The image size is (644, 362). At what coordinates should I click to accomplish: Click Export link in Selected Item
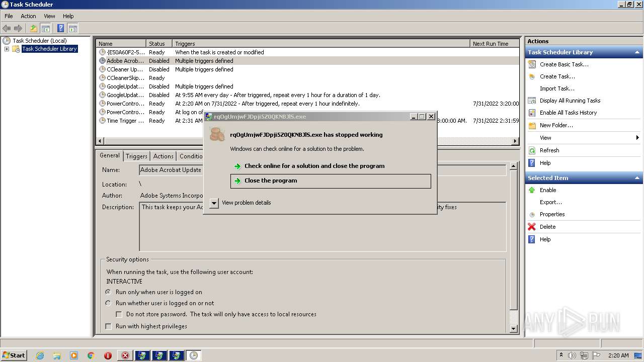551,202
